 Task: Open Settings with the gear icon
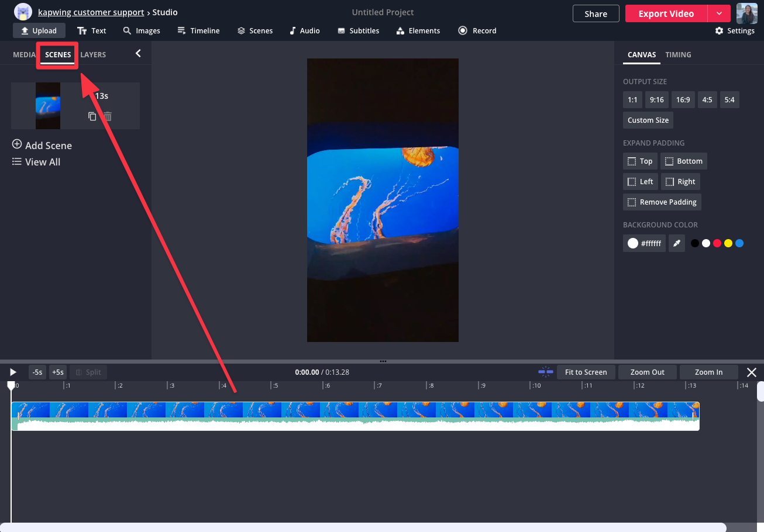(x=735, y=30)
